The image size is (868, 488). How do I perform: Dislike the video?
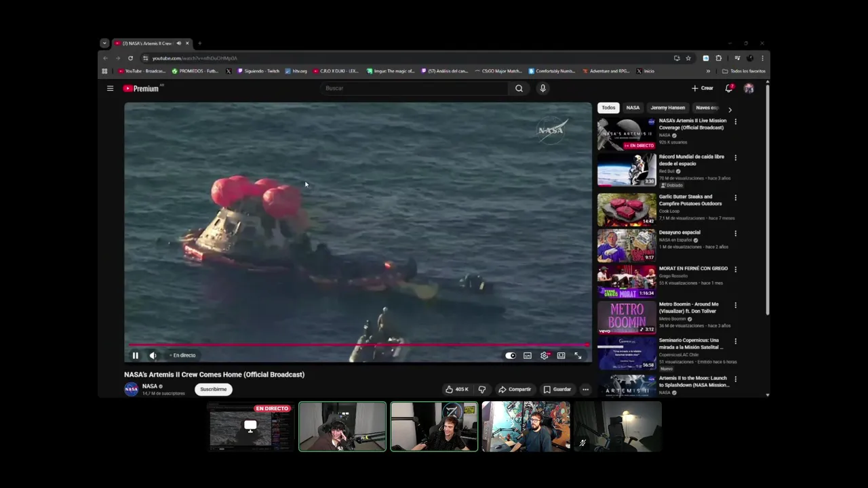coord(482,389)
